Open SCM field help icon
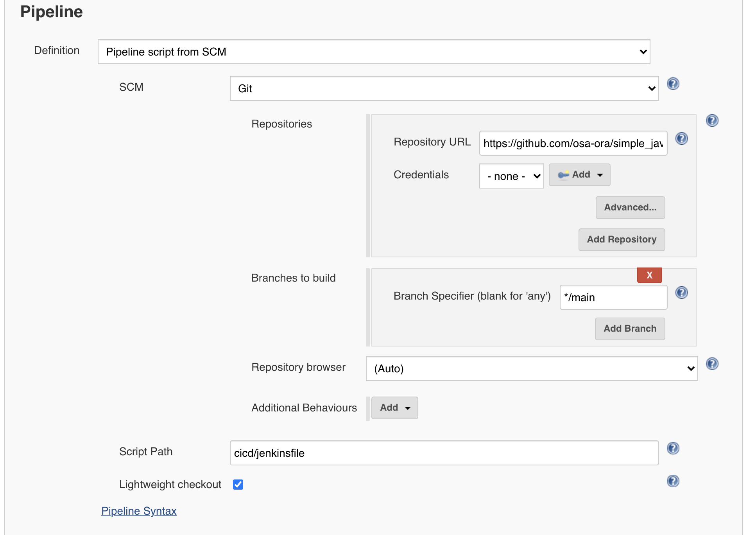 tap(673, 83)
